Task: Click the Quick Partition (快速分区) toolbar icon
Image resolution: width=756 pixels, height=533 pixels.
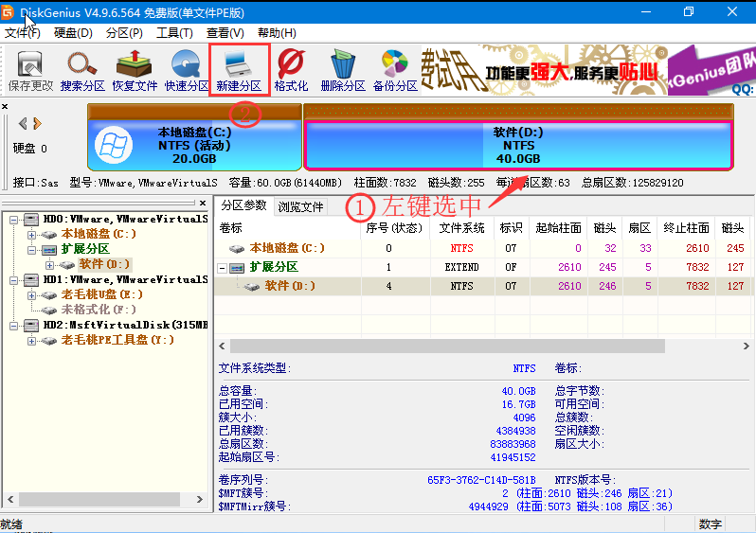Action: (x=187, y=70)
